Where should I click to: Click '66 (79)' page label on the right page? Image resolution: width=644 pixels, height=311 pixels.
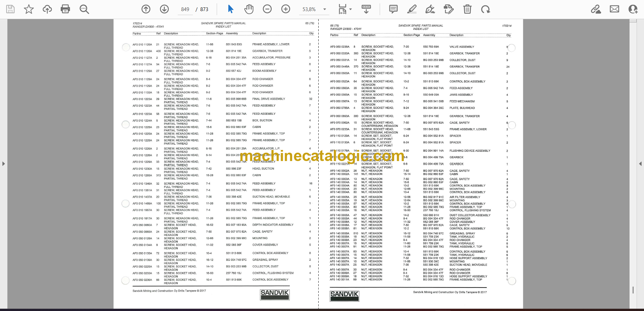pyautogui.click(x=334, y=25)
